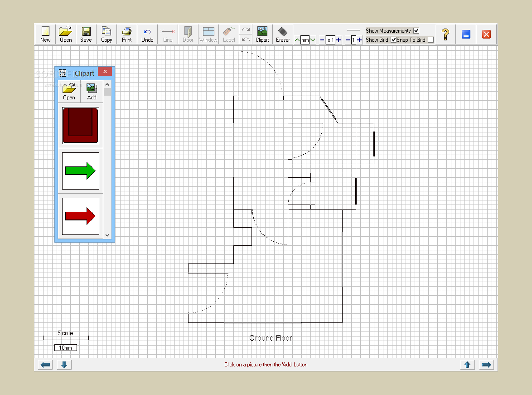Click the 10mm scale value box

point(66,347)
